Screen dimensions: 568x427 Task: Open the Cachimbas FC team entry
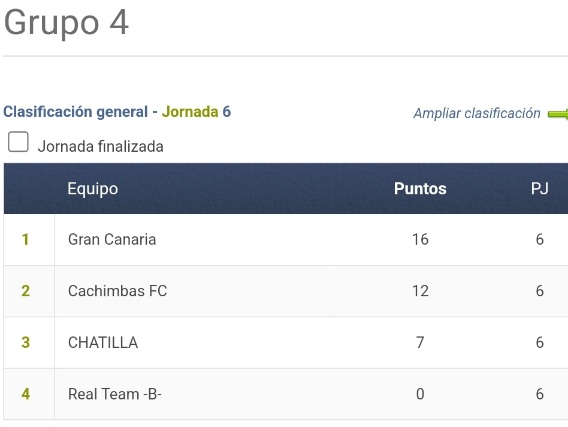pos(117,291)
